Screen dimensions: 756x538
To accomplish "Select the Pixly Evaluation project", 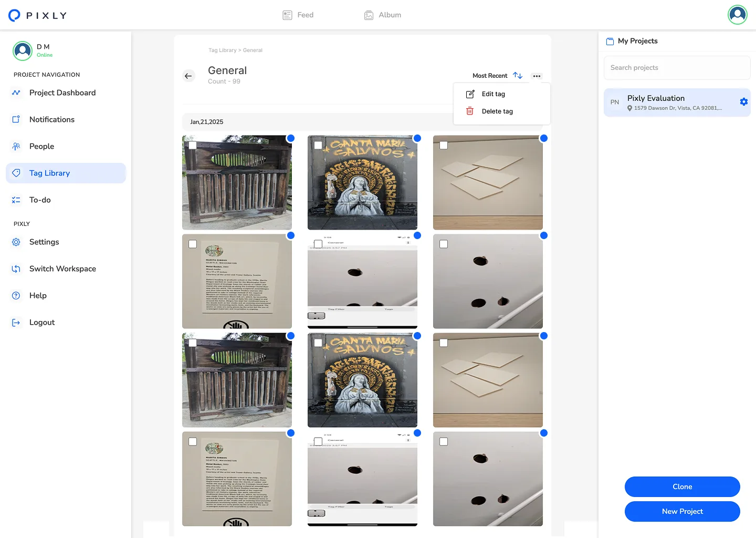I will [677, 102].
